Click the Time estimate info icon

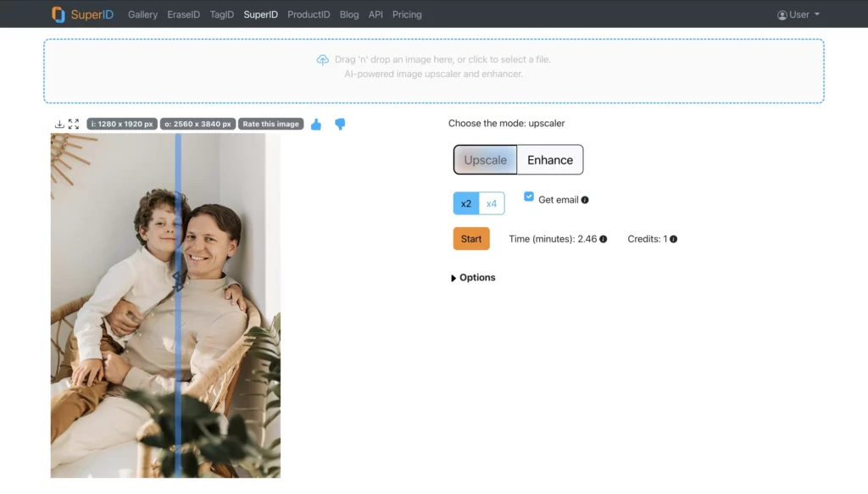[x=602, y=239]
